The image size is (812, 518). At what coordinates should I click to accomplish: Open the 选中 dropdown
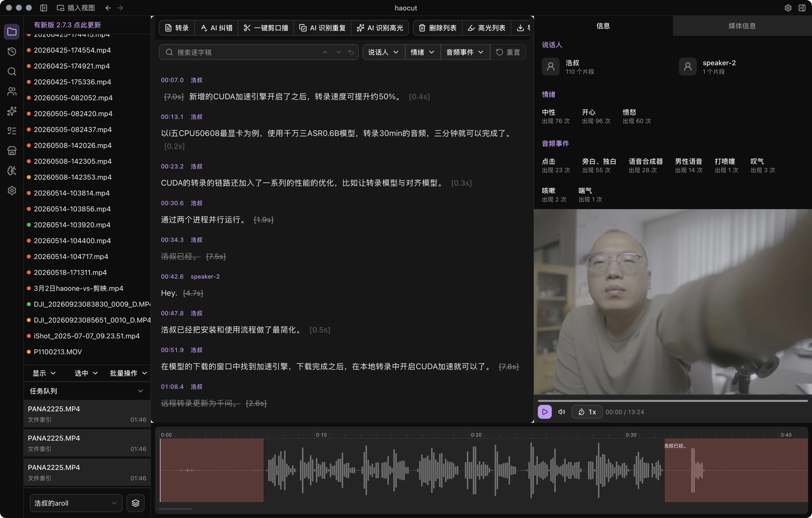point(86,373)
